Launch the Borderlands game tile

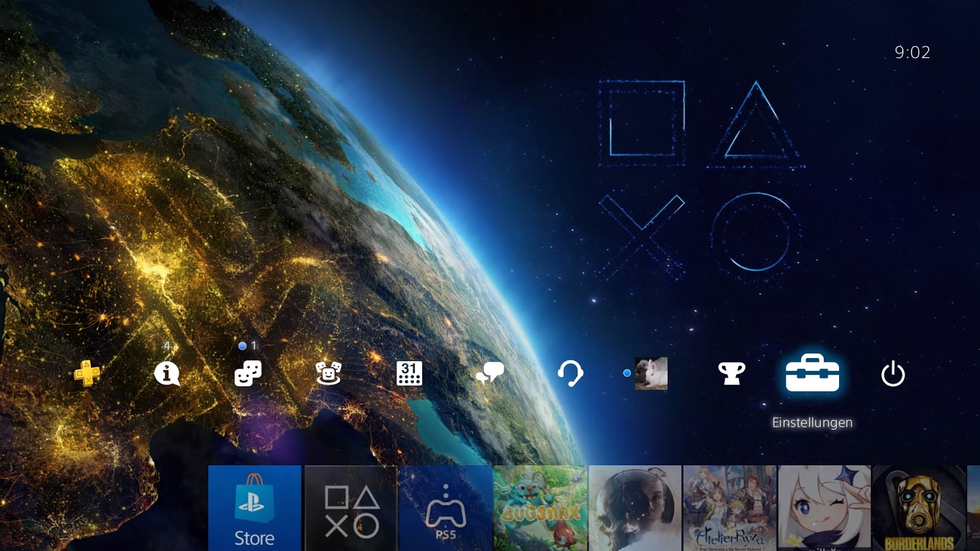coord(919,508)
